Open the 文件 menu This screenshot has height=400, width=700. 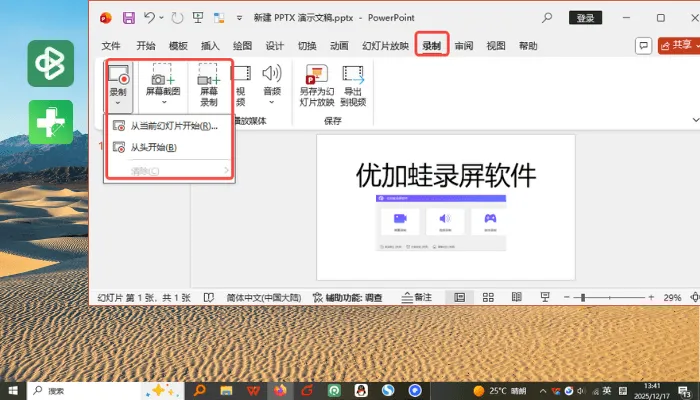pyautogui.click(x=111, y=46)
